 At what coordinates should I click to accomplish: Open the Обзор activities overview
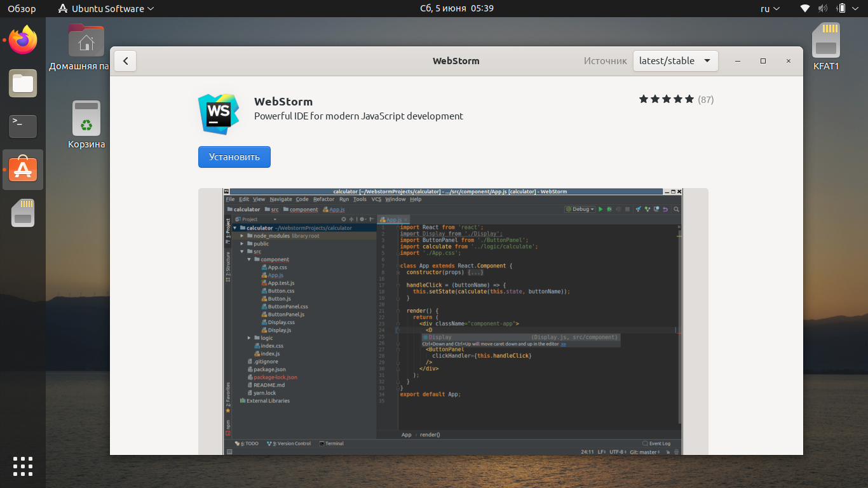click(22, 8)
